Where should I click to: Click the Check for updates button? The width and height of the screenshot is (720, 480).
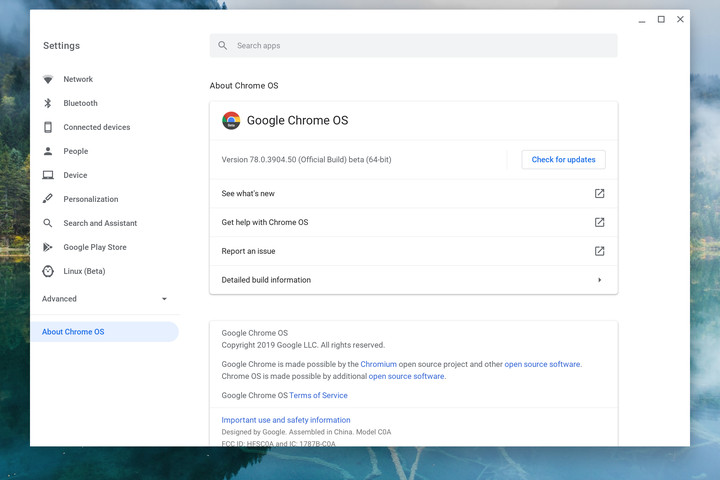coord(563,159)
